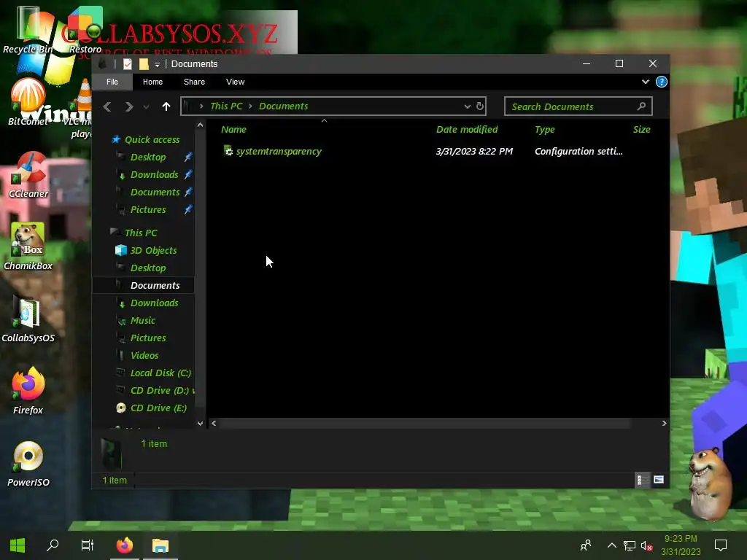Click the horizontal scrollbar left arrow
Viewport: 747px width, 560px height.
(214, 424)
